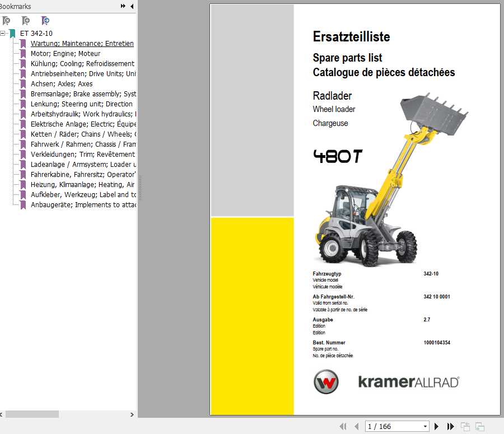
Task: Open bookmark Lenkung; Steering unit; Direction
Action: [81, 104]
